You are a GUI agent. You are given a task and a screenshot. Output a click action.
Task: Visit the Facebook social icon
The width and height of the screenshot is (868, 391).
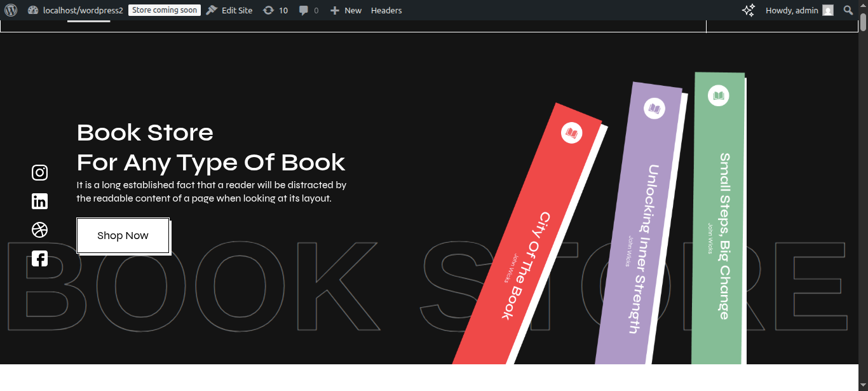(x=39, y=259)
